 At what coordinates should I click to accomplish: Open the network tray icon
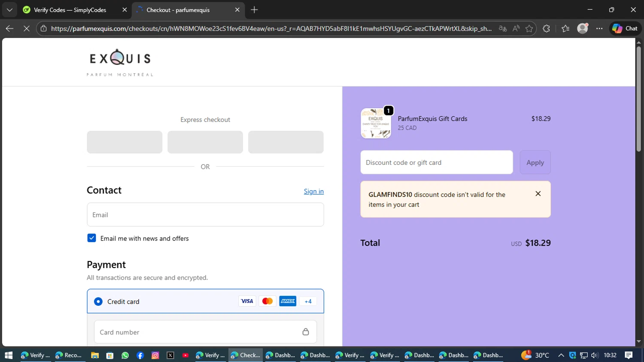click(x=584, y=355)
